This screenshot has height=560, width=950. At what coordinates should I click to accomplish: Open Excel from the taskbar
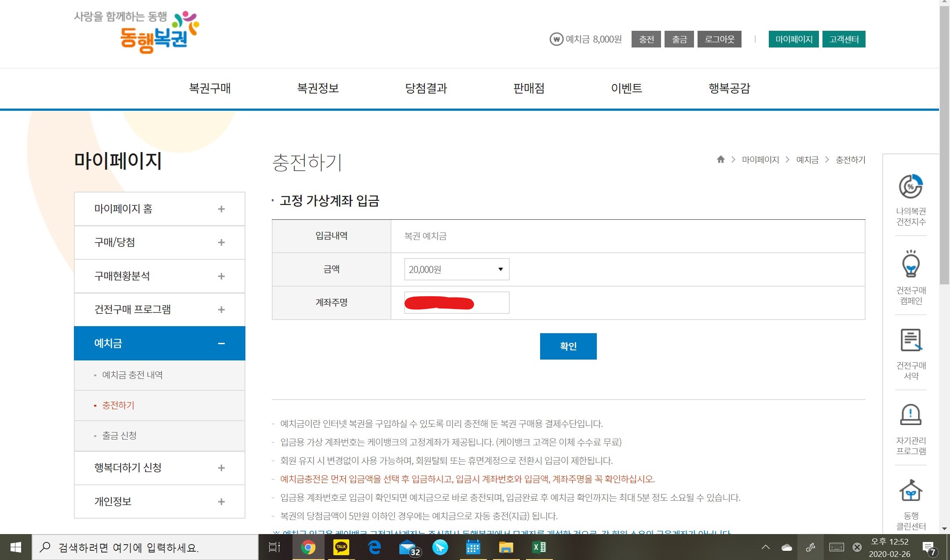tap(539, 547)
